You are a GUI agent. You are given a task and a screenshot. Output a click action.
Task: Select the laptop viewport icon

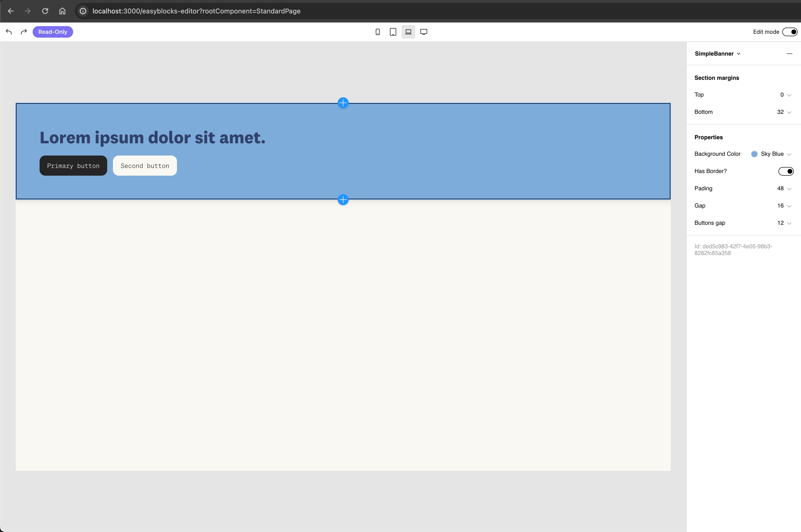[408, 32]
